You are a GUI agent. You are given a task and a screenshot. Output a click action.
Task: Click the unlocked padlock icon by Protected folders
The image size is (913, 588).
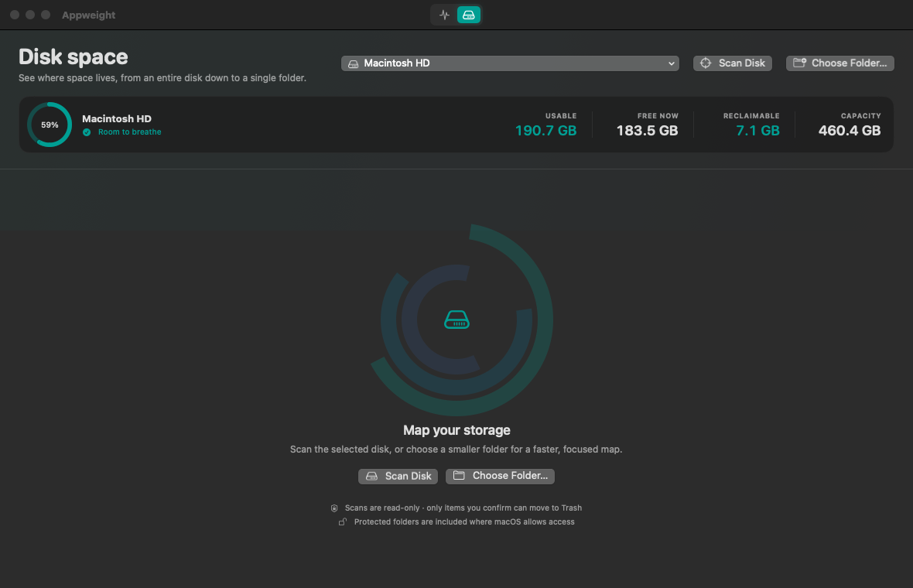343,521
